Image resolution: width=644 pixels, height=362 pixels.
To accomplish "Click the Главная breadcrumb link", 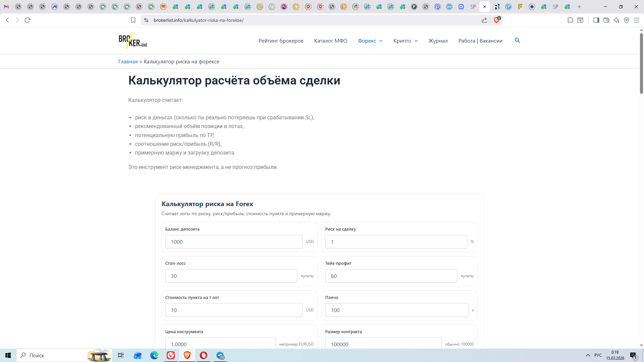I will pyautogui.click(x=128, y=61).
